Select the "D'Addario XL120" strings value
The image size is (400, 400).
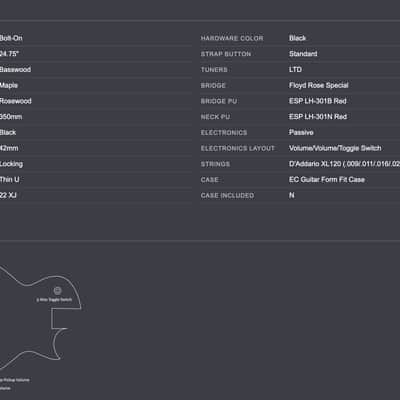point(315,164)
